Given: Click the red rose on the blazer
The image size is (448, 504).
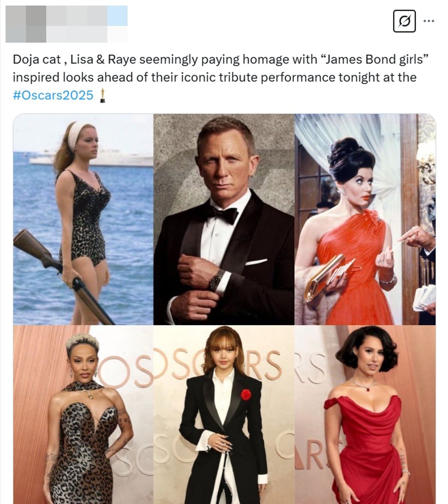Looking at the screenshot, I should 246,394.
